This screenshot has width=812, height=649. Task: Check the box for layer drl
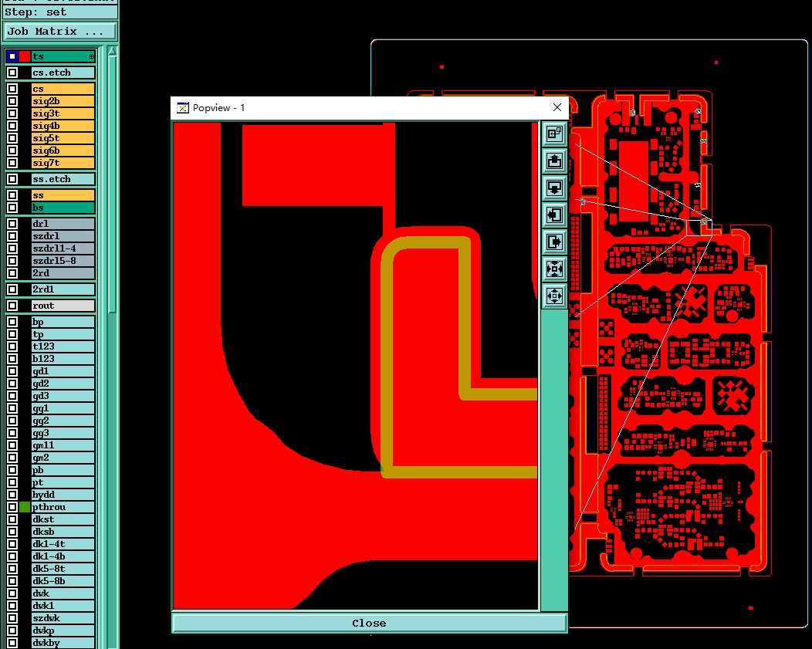[x=12, y=224]
